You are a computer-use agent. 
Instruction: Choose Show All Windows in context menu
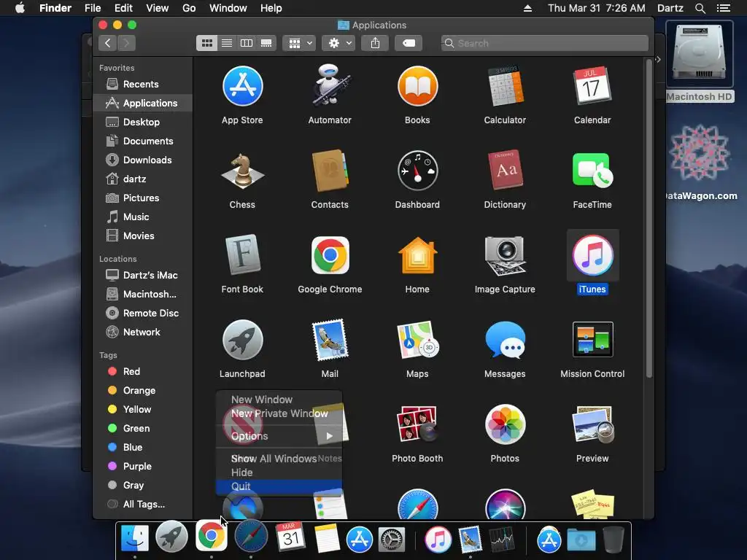pyautogui.click(x=279, y=459)
